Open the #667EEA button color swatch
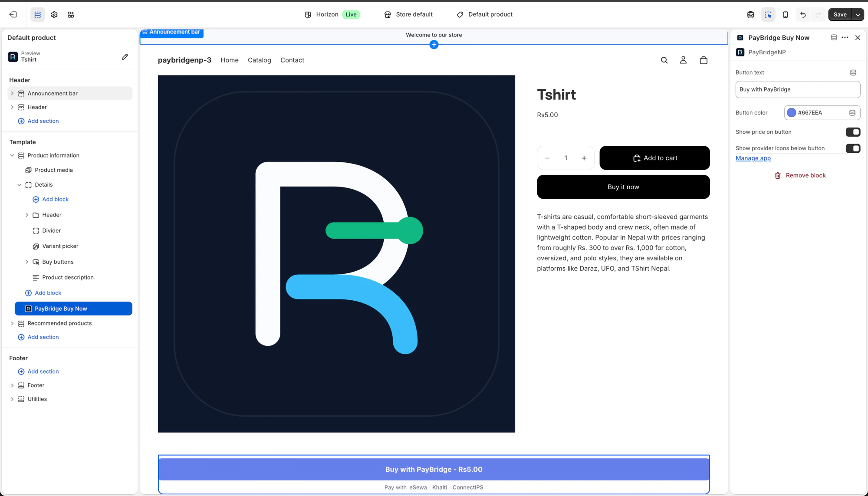The width and height of the screenshot is (868, 496). point(792,113)
